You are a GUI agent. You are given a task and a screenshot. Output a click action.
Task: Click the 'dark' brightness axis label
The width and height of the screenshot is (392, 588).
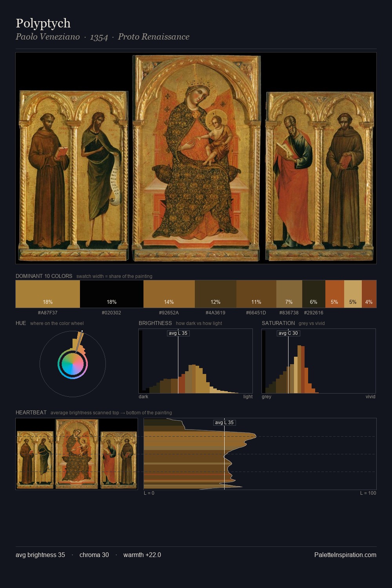pos(143,397)
